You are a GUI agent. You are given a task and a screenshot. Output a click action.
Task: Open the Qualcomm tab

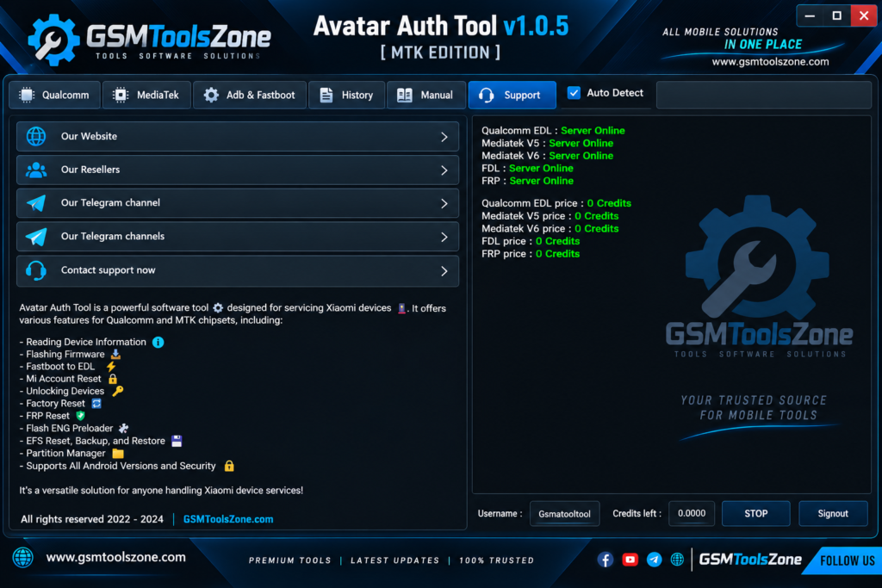54,95
